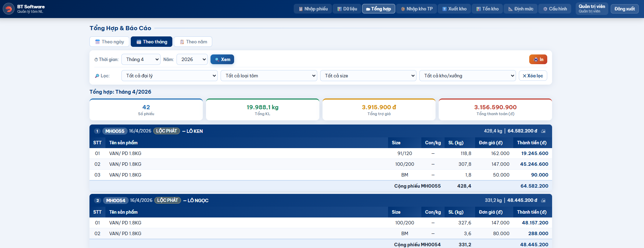This screenshot has width=644, height=248.
Task: Open the Tồn kho inventory page
Action: [x=487, y=9]
